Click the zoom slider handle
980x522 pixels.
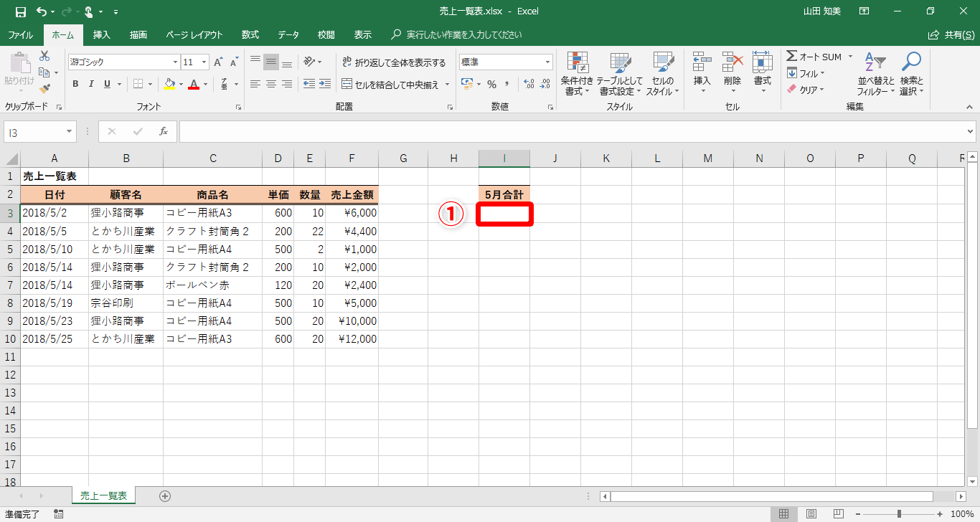point(899,513)
